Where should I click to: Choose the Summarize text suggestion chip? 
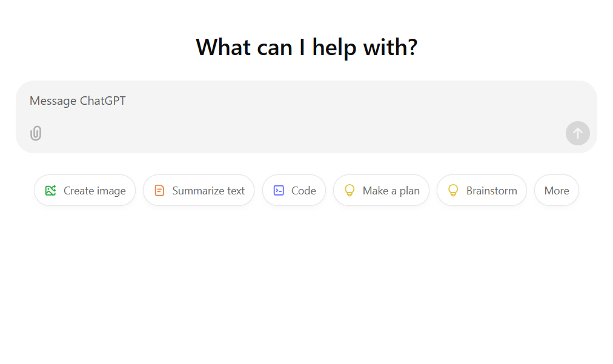click(199, 191)
